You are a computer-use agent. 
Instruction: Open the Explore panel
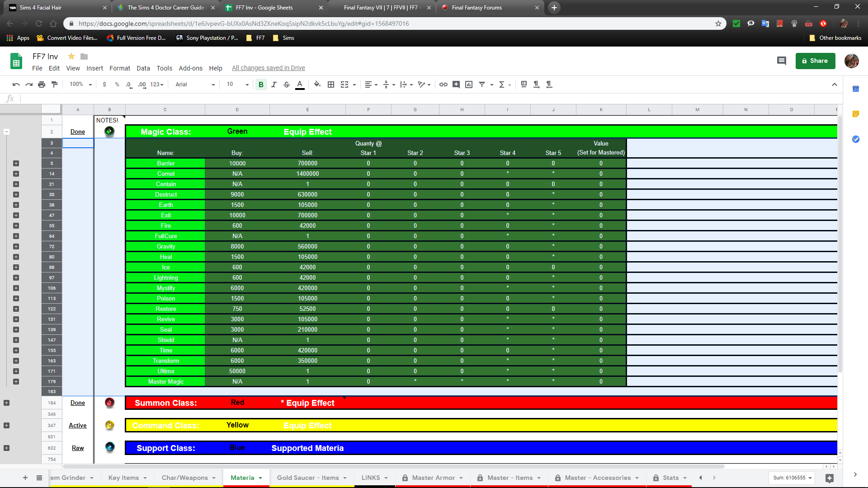click(829, 478)
